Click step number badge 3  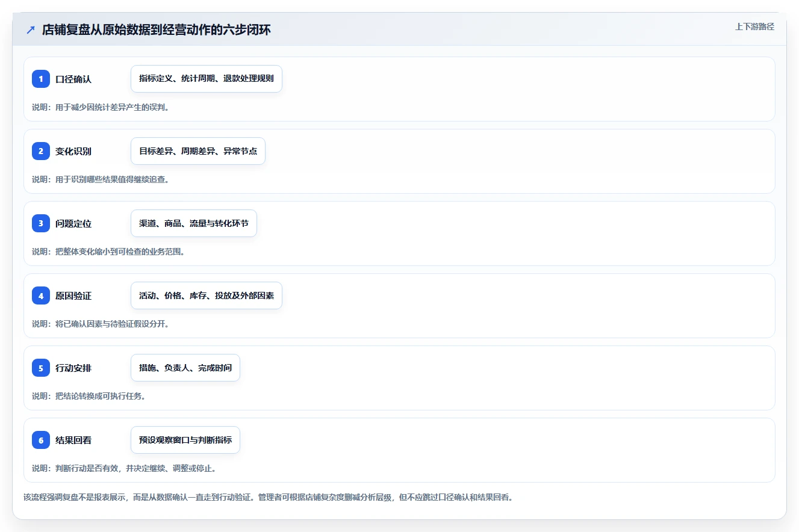(41, 223)
